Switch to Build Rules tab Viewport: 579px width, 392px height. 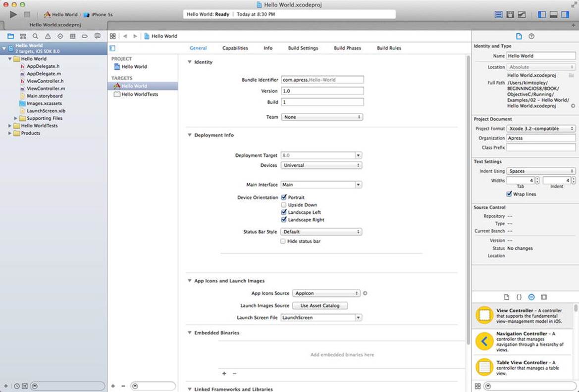pos(389,48)
